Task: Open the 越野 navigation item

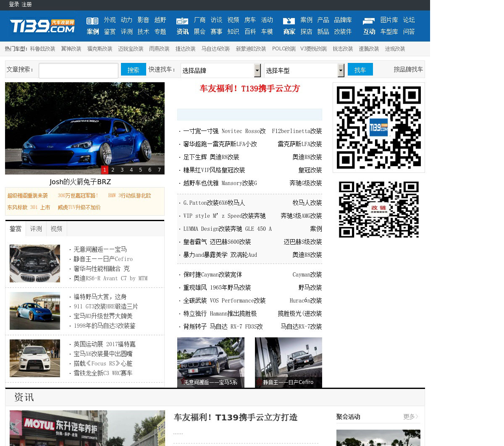Action: pos(160,20)
